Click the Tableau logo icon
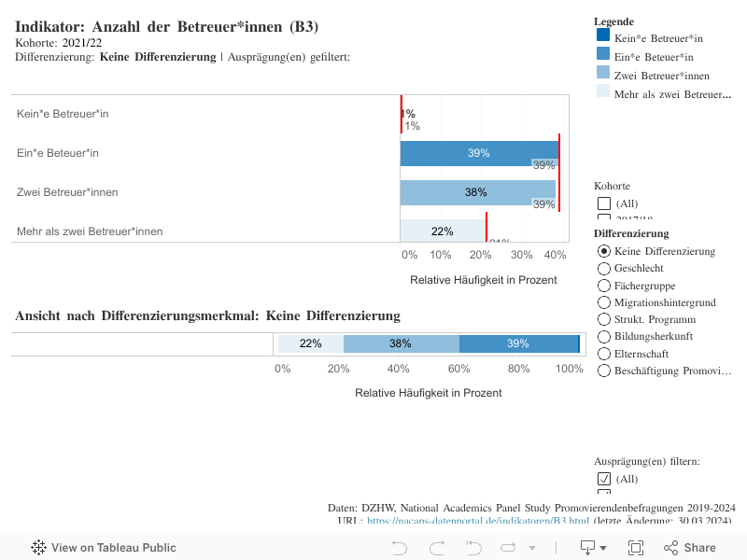 pyautogui.click(x=39, y=548)
